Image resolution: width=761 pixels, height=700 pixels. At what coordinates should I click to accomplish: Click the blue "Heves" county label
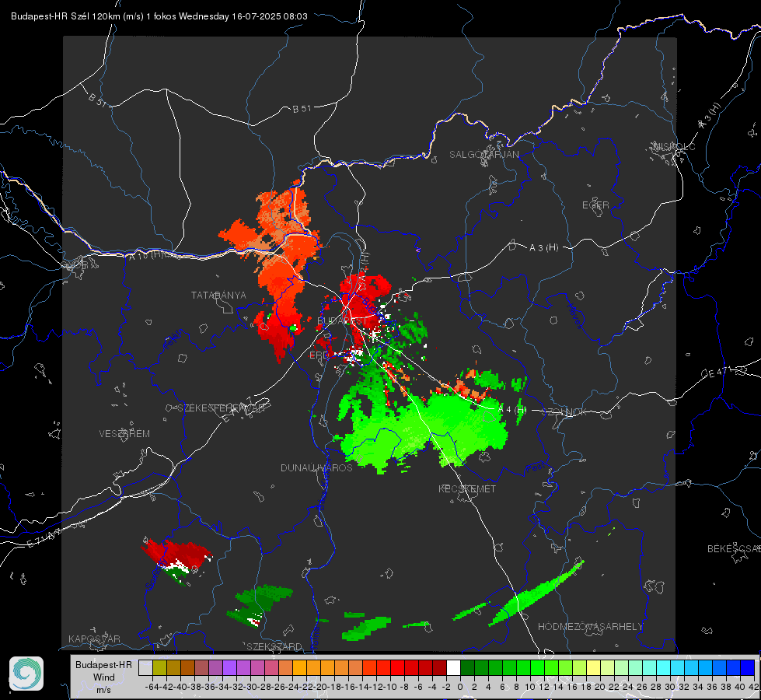point(574,315)
